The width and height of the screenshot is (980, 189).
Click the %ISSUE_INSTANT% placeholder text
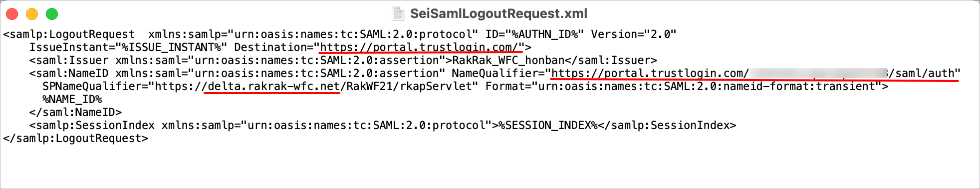172,47
